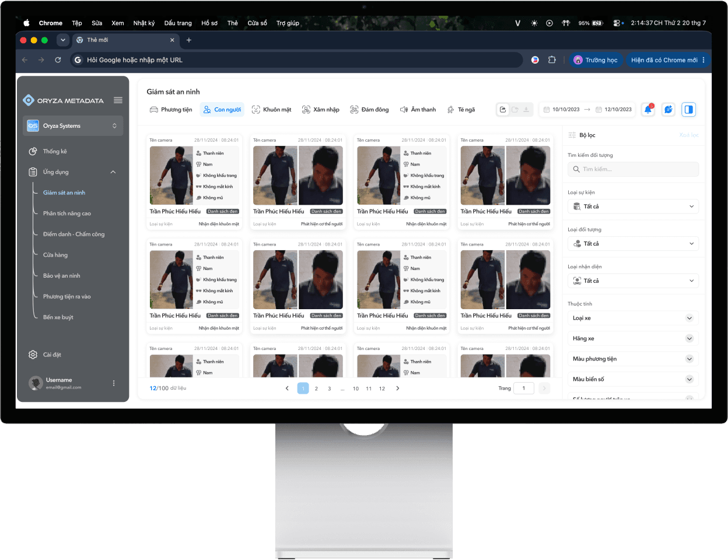The width and height of the screenshot is (728, 560).
Task: Open Bến xe buýt
Action: [58, 317]
